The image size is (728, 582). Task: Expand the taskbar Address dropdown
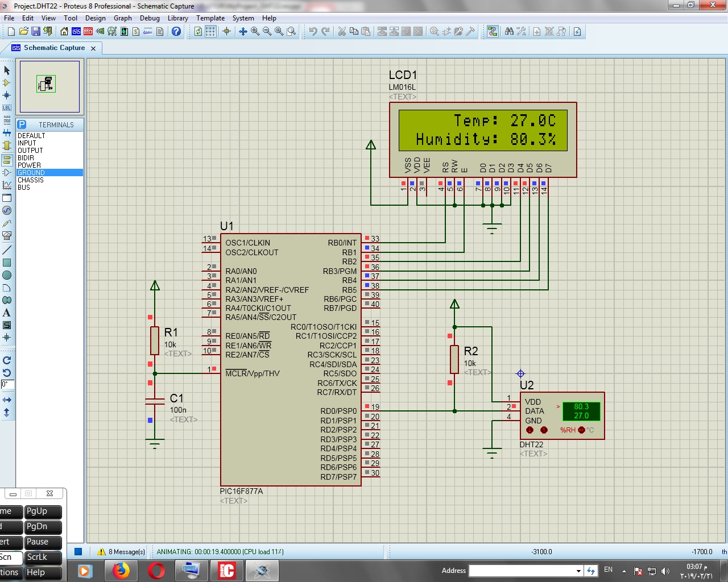(578, 571)
